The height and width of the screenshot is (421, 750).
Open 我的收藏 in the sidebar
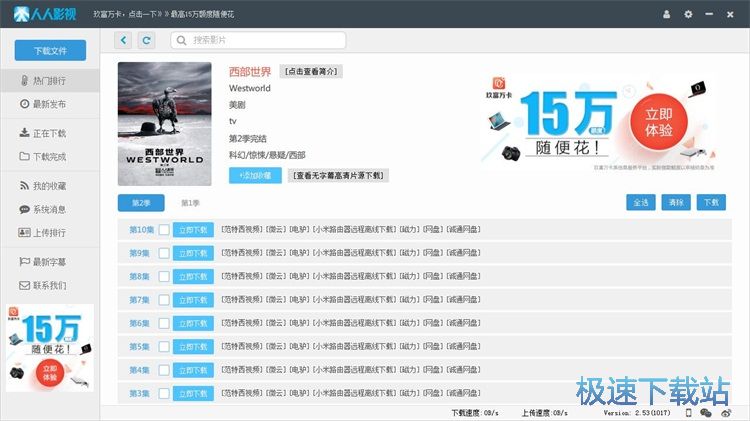point(49,186)
